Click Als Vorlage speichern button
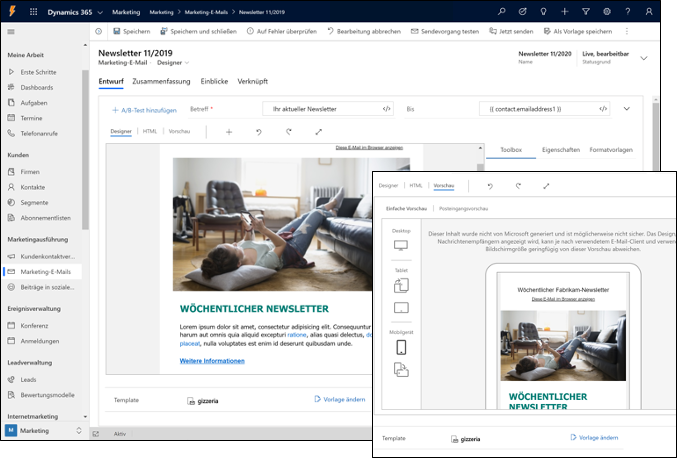 [578, 31]
